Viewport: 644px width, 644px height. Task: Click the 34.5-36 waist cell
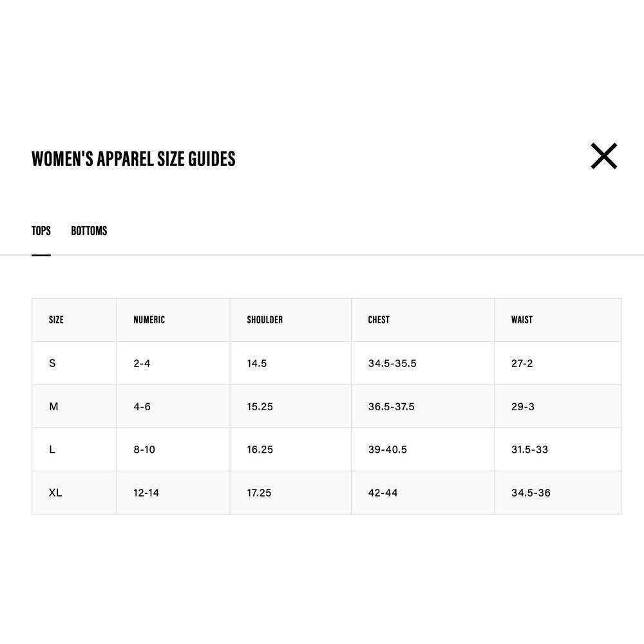click(531, 493)
